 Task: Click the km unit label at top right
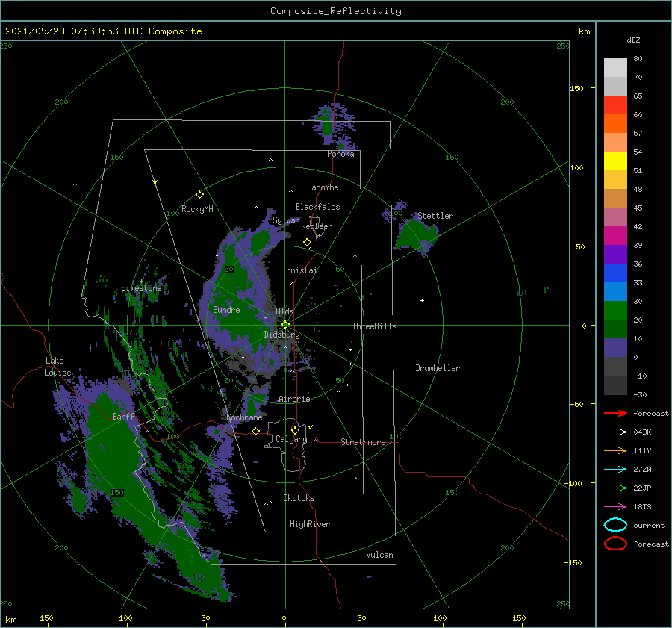584,31
